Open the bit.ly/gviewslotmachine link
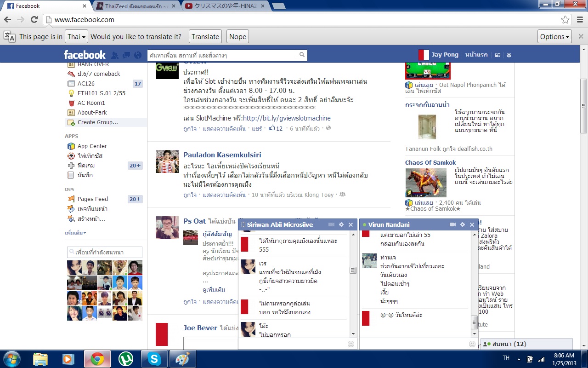The image size is (588, 368). point(287,118)
